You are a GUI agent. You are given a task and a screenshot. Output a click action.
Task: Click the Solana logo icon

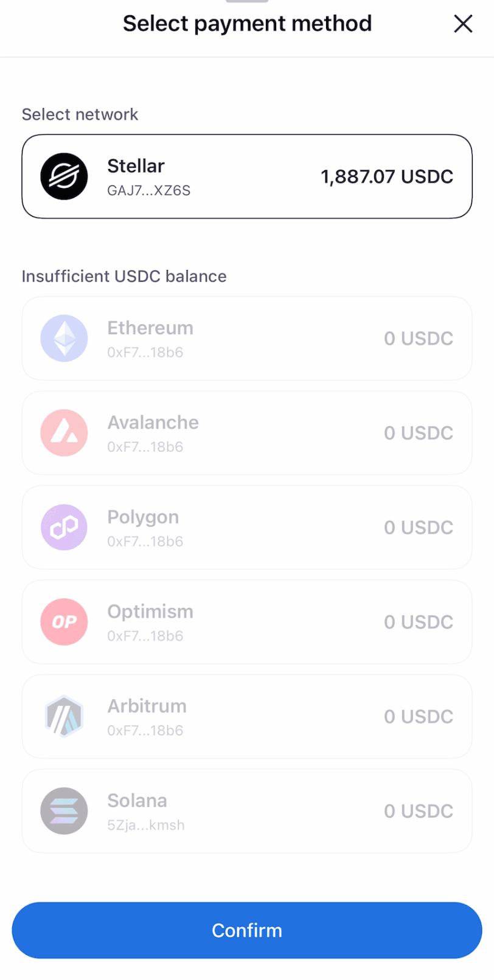(x=64, y=811)
